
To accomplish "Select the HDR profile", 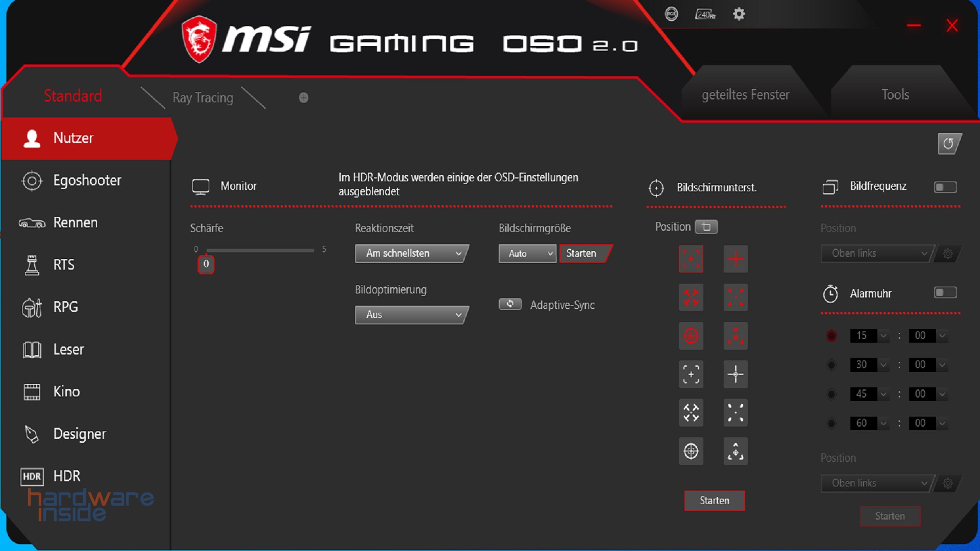I will coord(86,476).
